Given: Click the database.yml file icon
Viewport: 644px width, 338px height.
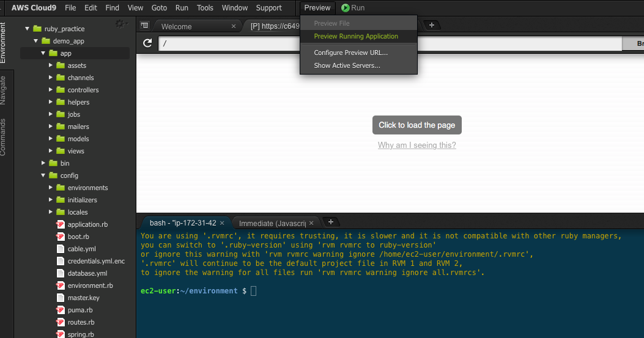Looking at the screenshot, I should pos(61,273).
